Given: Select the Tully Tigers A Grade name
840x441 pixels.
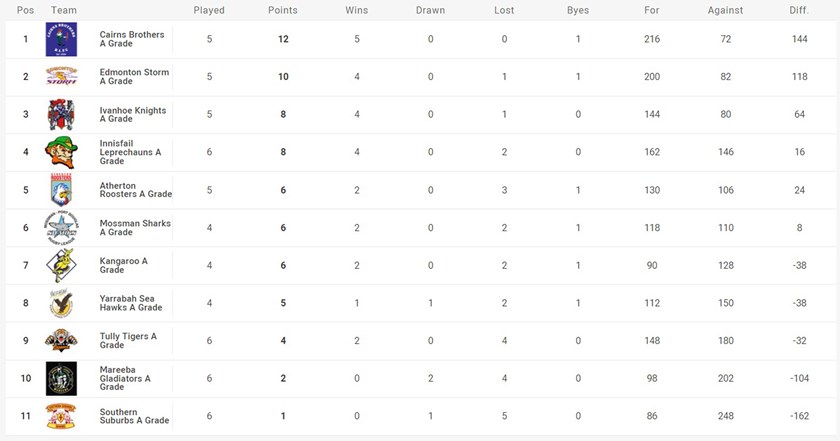Looking at the screenshot, I should [128, 341].
